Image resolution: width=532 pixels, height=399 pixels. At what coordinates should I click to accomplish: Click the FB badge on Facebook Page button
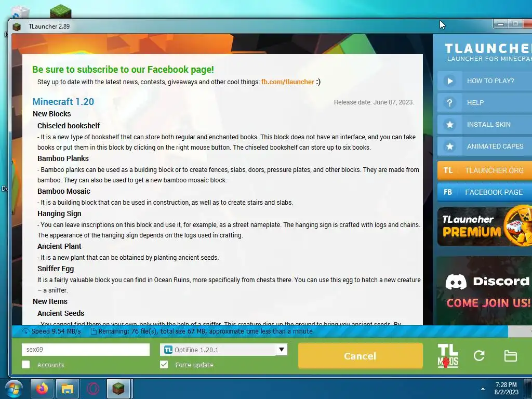[448, 192]
